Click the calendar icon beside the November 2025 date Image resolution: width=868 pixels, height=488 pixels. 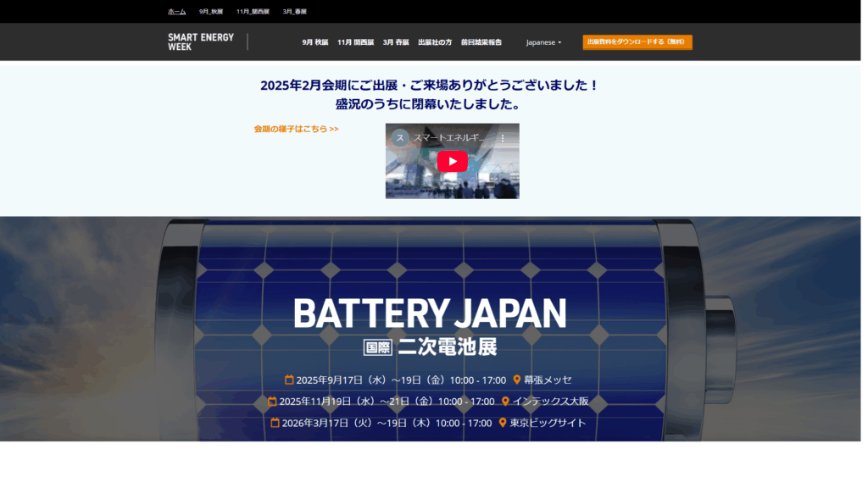tap(273, 402)
